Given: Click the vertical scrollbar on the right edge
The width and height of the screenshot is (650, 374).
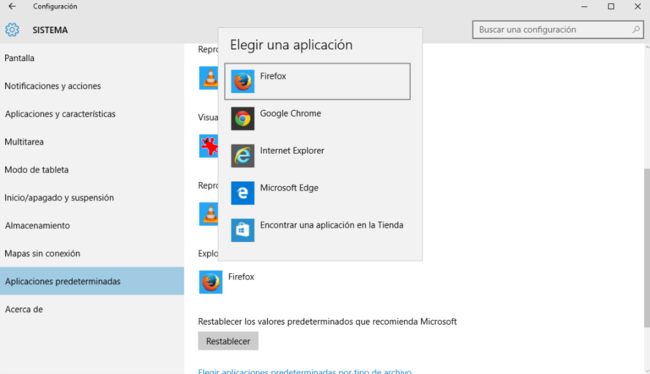Looking at the screenshot, I should click(647, 248).
